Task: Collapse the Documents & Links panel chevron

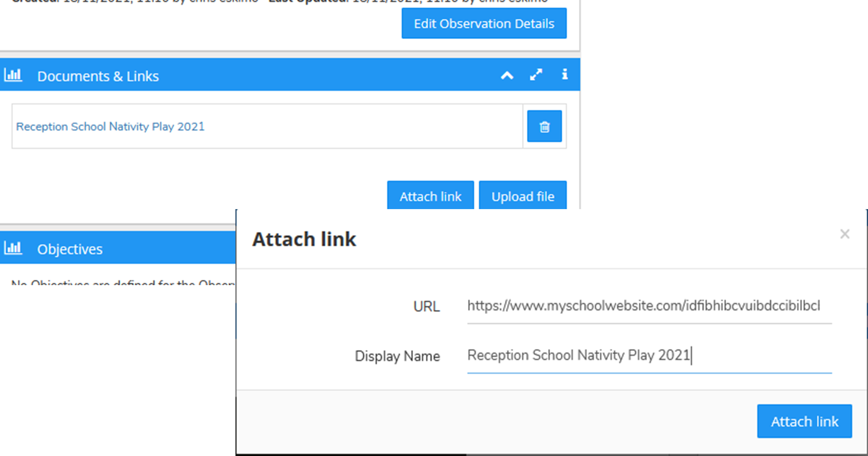Action: (x=507, y=76)
